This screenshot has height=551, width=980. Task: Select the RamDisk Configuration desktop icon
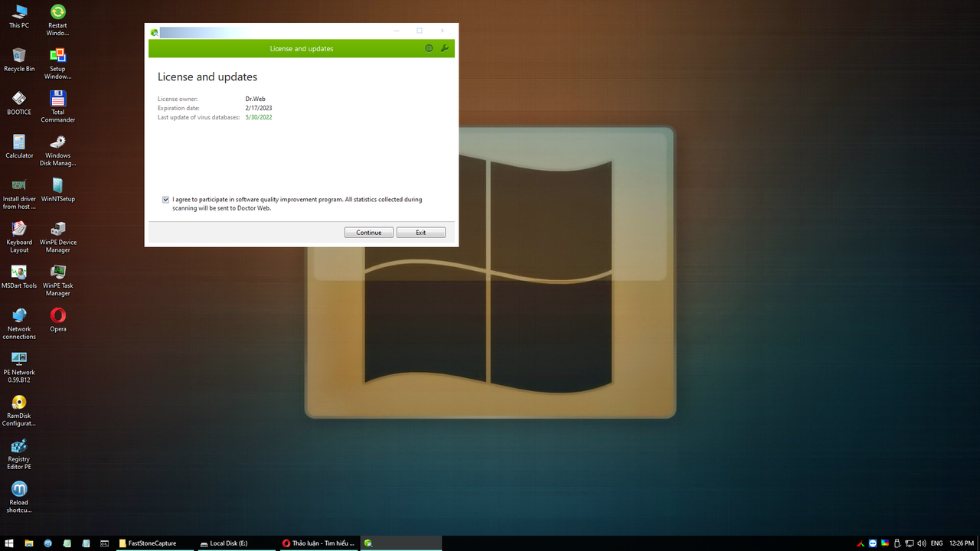(19, 411)
